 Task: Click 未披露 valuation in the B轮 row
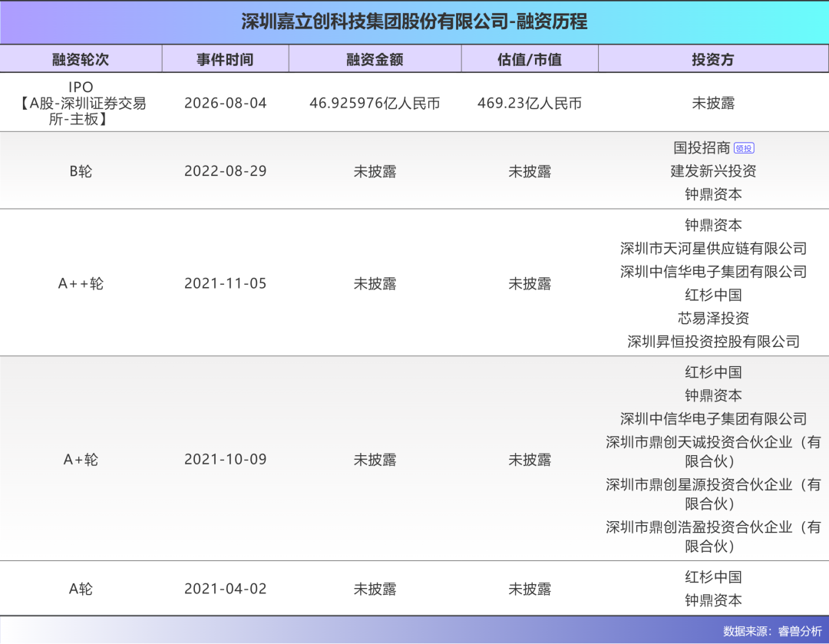tap(530, 171)
